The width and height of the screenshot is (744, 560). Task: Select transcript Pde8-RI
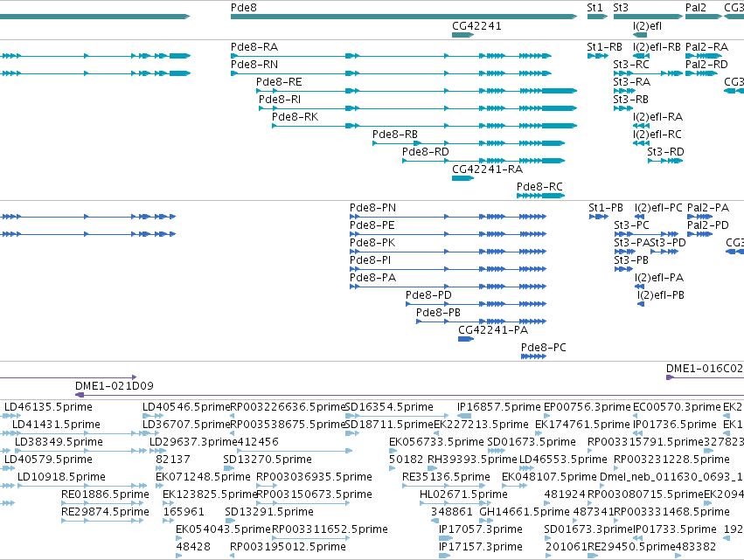pos(418,108)
